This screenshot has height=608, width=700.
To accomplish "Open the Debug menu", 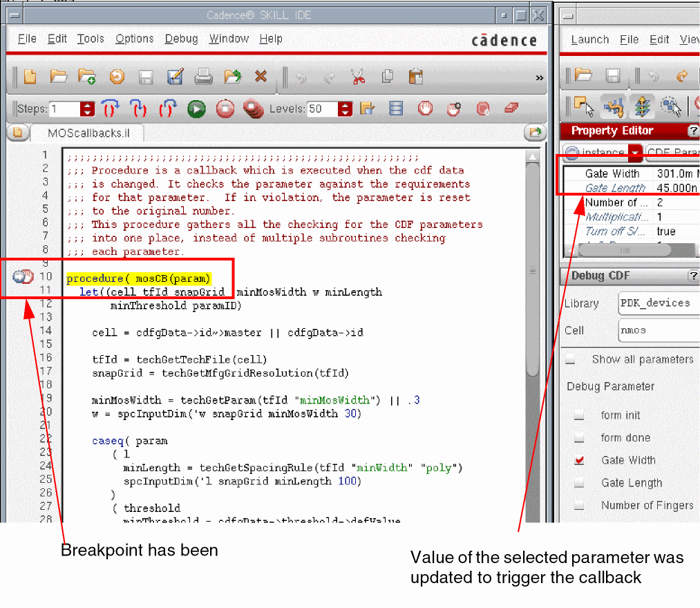I will [181, 39].
